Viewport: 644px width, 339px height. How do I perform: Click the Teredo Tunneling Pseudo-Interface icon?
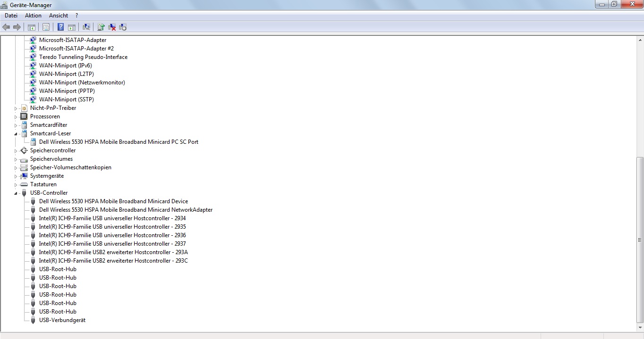33,57
